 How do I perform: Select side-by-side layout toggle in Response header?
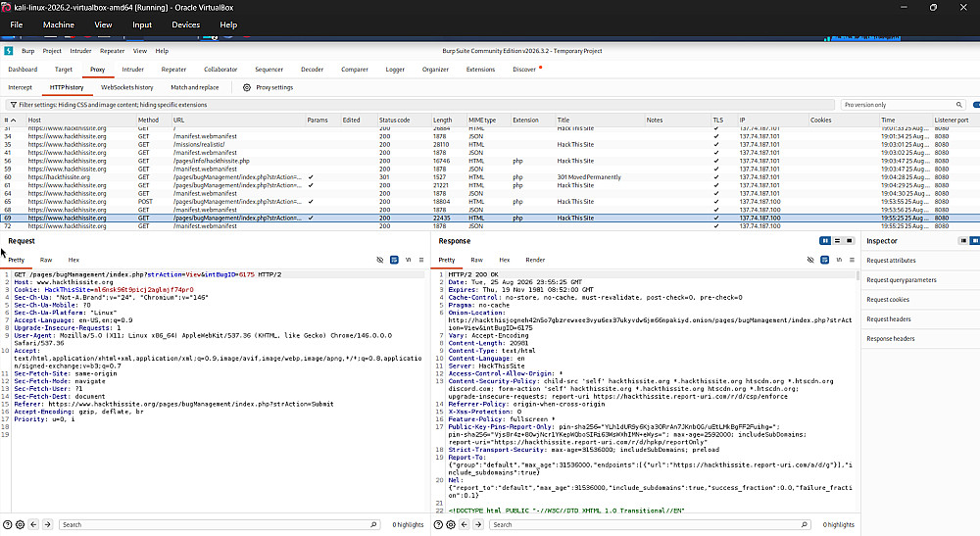tap(825, 241)
